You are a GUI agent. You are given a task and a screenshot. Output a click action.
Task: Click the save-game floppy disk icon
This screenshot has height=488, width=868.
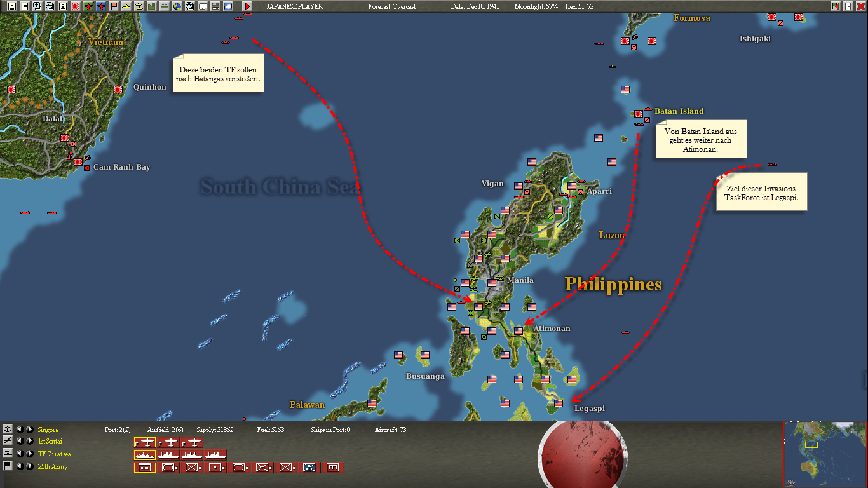pos(13,6)
